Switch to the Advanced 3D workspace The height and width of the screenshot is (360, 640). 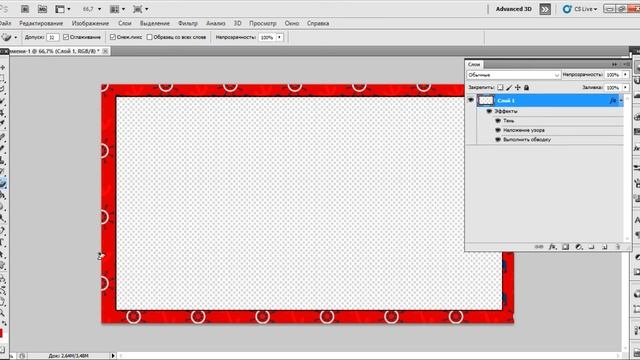click(x=513, y=9)
